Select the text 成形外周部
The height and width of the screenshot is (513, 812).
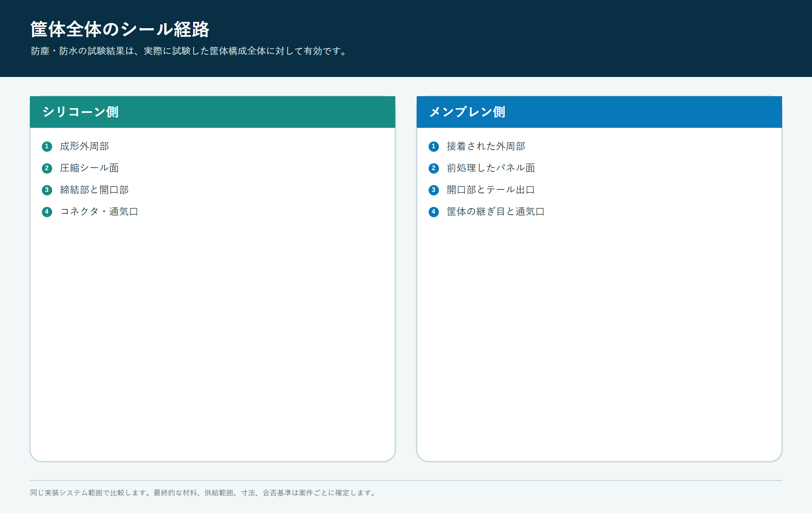pyautogui.click(x=85, y=146)
